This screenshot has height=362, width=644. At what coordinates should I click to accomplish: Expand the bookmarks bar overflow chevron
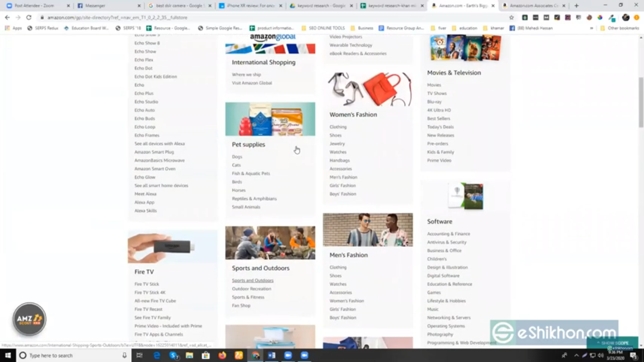coord(592,27)
